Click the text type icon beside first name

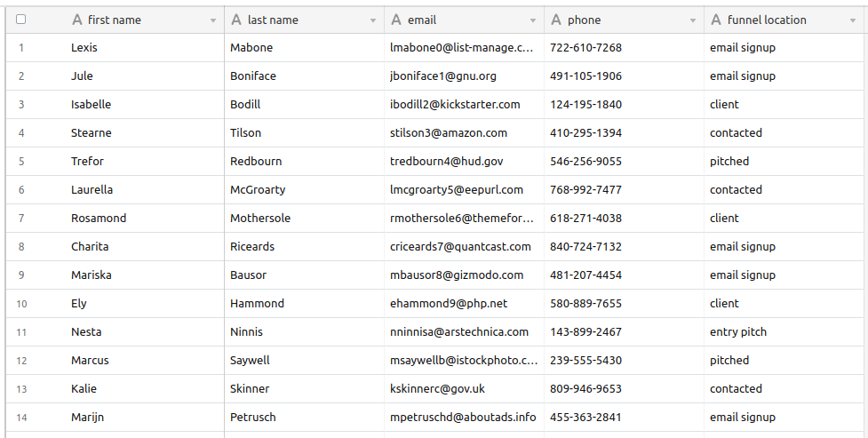click(77, 20)
